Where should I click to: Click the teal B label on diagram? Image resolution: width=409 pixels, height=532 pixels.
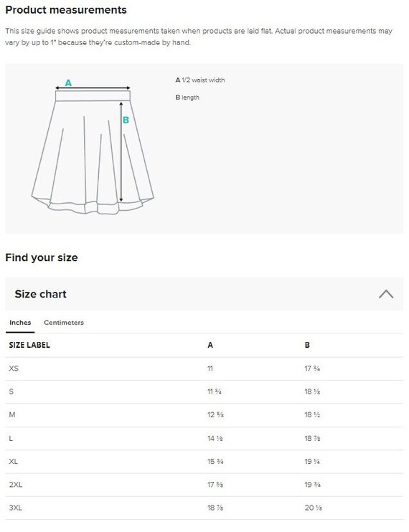tap(126, 120)
